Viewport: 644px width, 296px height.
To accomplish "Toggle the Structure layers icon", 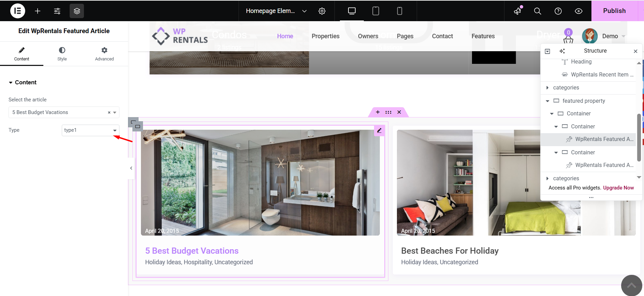I will click(77, 11).
